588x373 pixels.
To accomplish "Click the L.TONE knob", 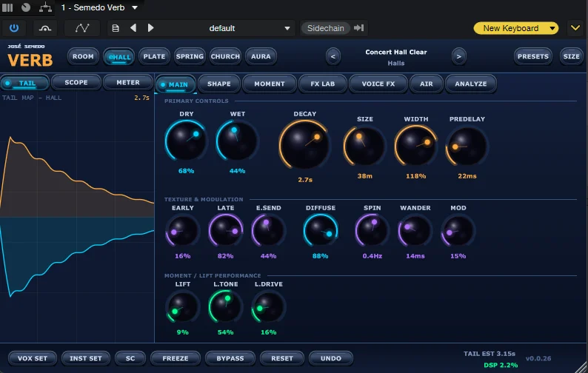I will tap(225, 307).
